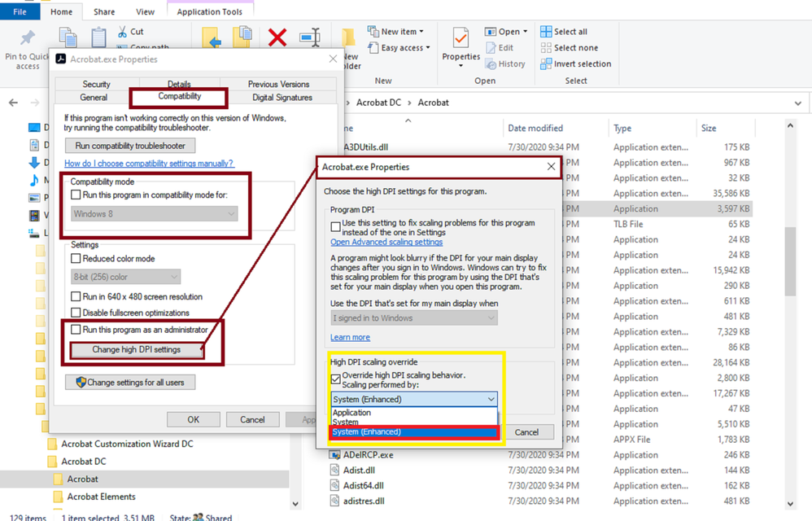Click the Easy access icon
This screenshot has height=521, width=812.
[373, 48]
